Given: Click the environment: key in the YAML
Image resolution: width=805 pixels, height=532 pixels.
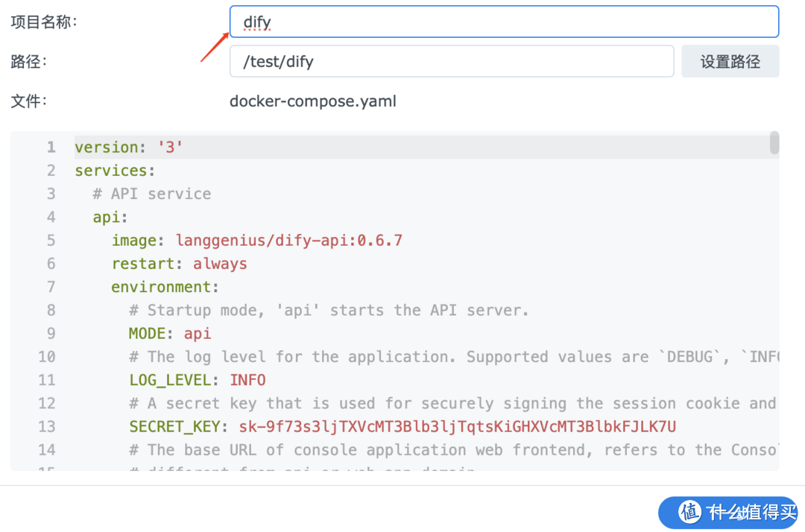Looking at the screenshot, I should point(164,286).
